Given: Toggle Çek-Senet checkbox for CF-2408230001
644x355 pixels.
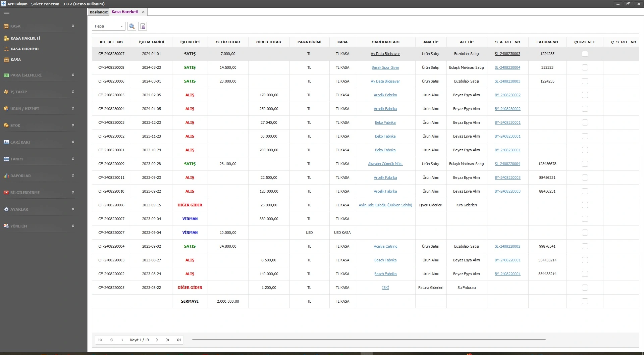Looking at the screenshot, I should pyautogui.click(x=585, y=150).
